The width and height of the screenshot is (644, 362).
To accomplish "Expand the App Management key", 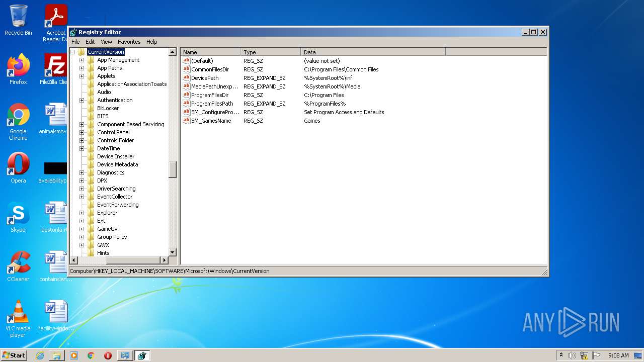I will click(82, 60).
